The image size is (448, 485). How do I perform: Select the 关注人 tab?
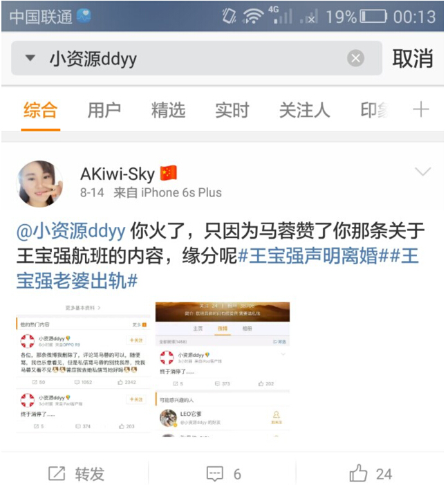(x=304, y=111)
